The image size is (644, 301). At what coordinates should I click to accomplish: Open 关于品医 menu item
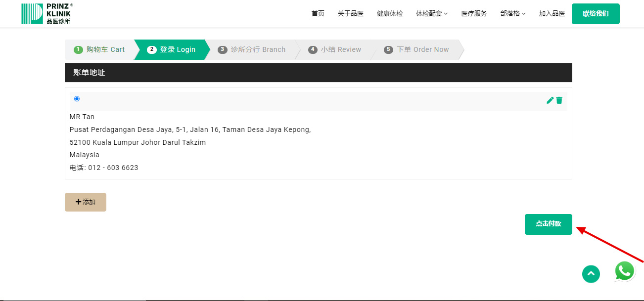(x=350, y=14)
